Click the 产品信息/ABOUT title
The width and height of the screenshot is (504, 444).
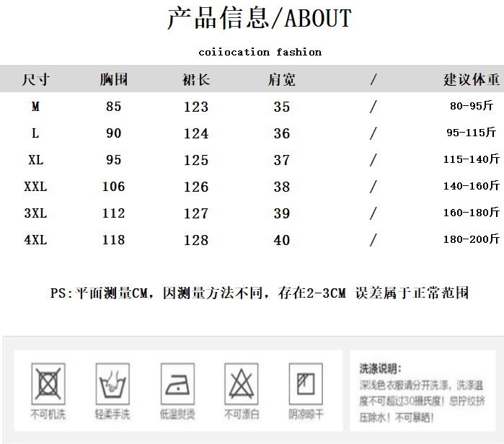pos(260,18)
